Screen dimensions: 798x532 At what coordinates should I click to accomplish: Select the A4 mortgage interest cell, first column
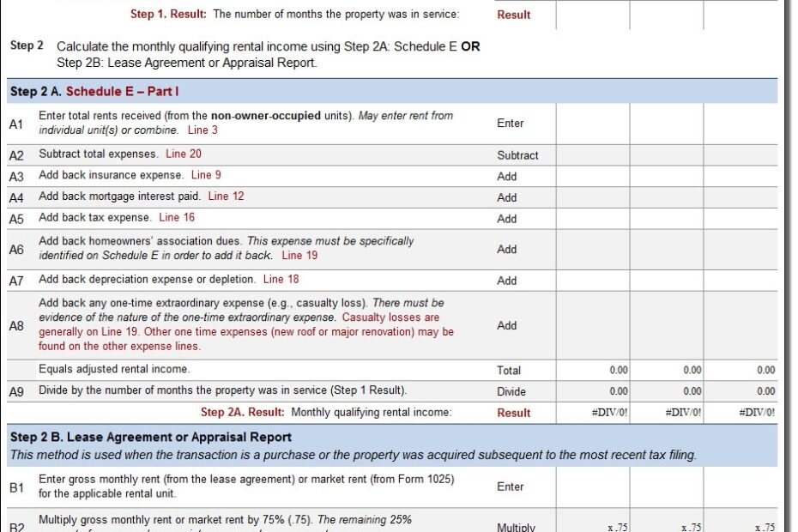click(593, 197)
